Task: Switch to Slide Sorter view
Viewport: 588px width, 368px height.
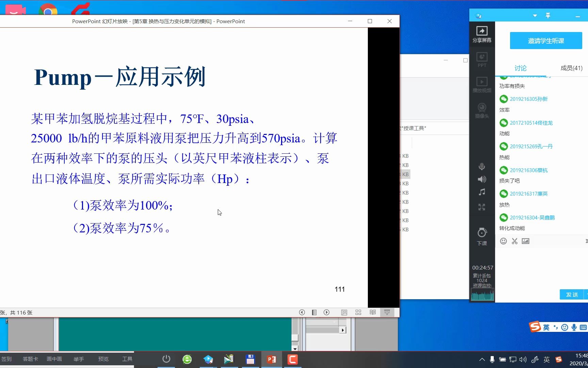Action: (358, 312)
